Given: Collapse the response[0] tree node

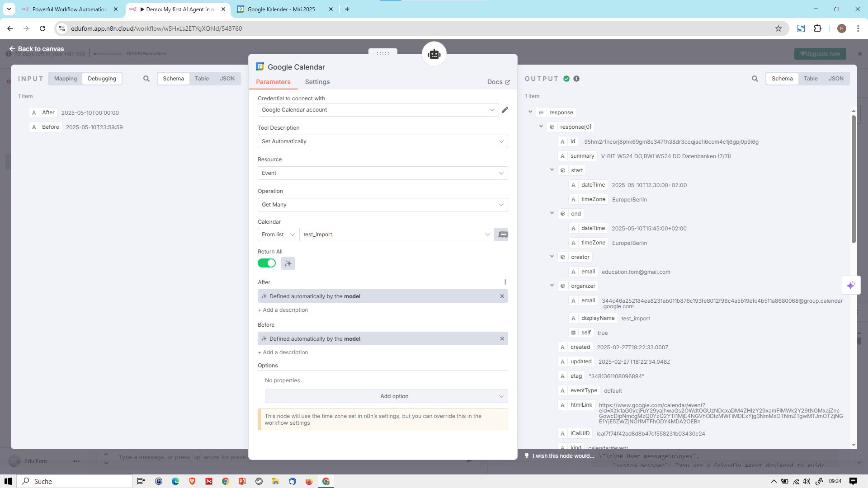Looking at the screenshot, I should [541, 127].
